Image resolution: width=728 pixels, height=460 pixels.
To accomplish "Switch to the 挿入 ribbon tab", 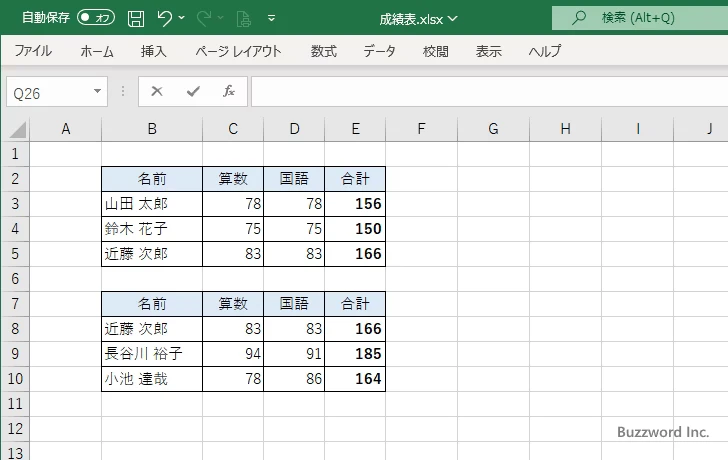I will [154, 51].
